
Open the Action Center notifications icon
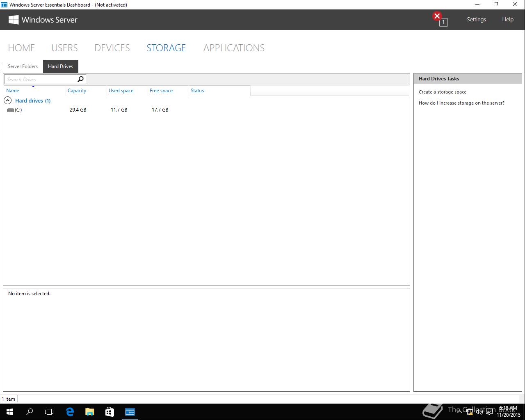point(489,412)
